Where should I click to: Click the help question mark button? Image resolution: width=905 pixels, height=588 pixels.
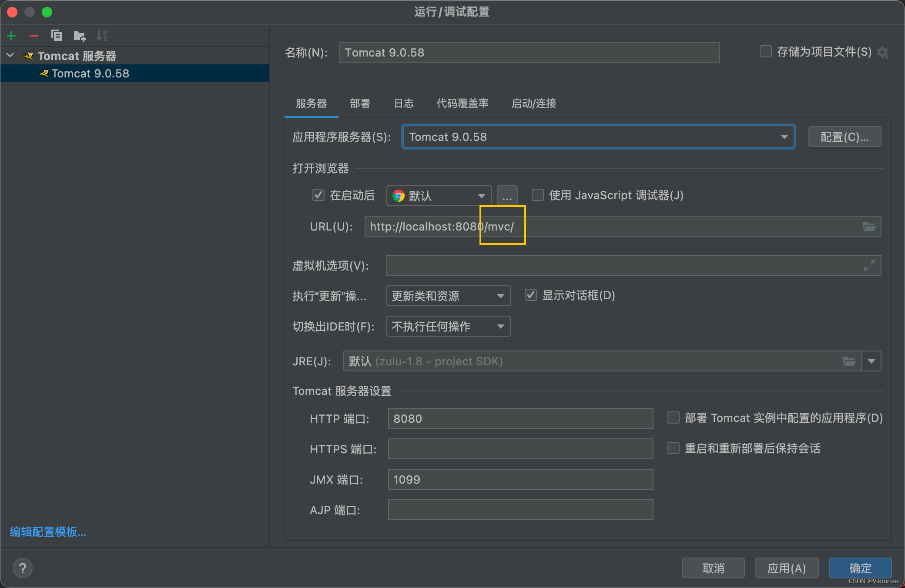(23, 568)
